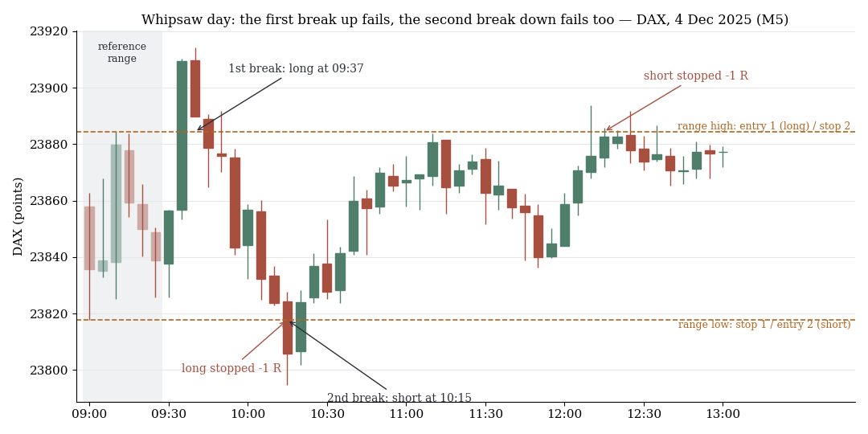Click the range low dashed line label
The width and height of the screenshot is (868, 434).
(764, 325)
